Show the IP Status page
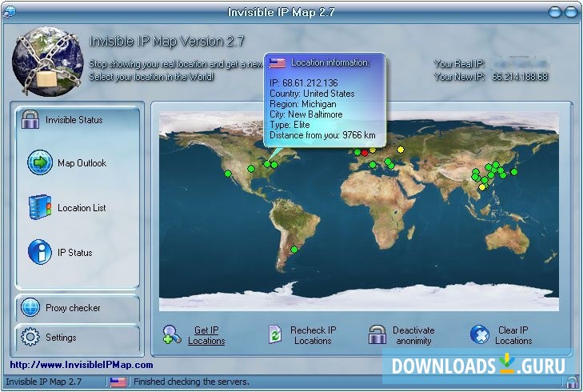 coord(74,253)
